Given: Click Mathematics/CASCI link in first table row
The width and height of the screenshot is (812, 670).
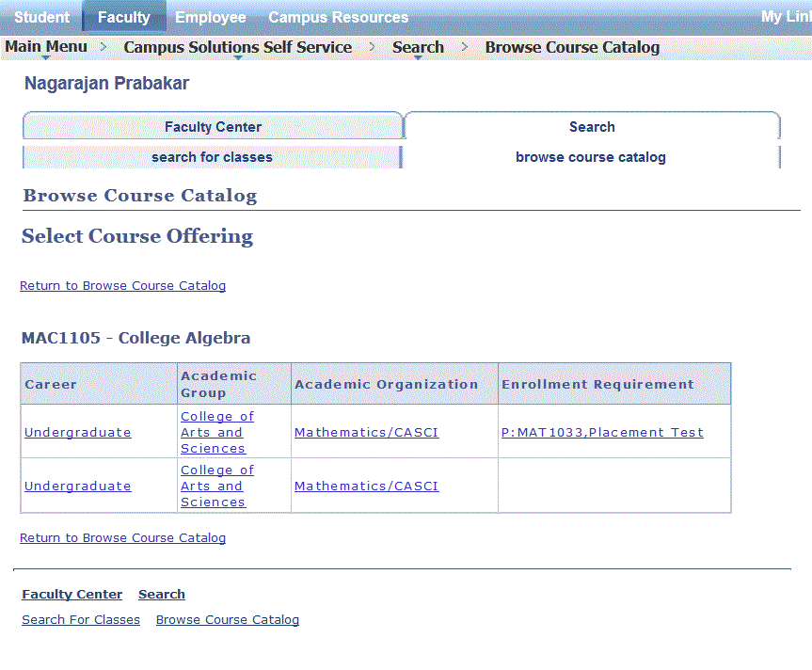Looking at the screenshot, I should pos(366,432).
